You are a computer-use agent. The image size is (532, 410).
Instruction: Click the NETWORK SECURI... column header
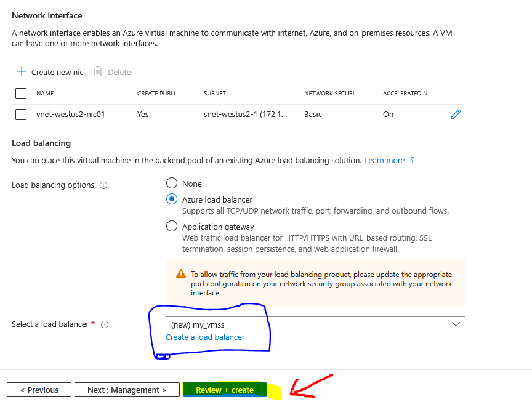coord(331,93)
